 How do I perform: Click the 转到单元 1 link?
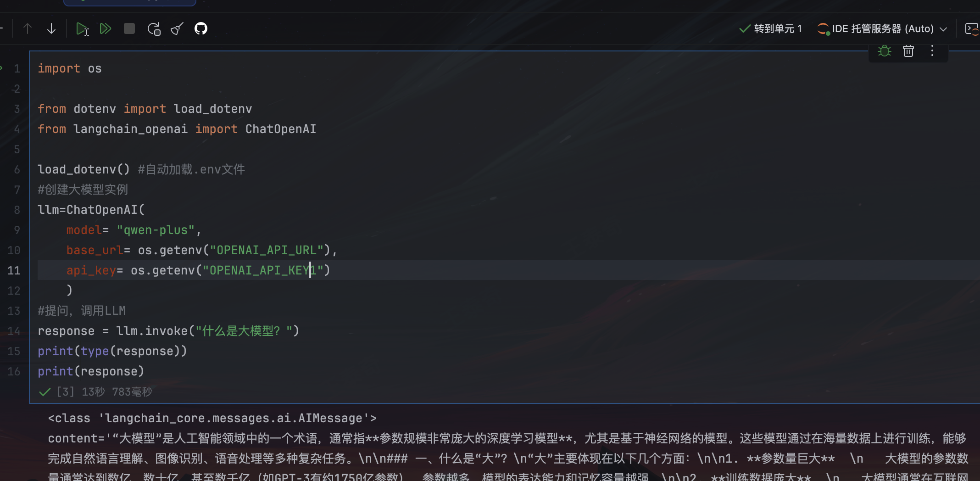pyautogui.click(x=771, y=28)
